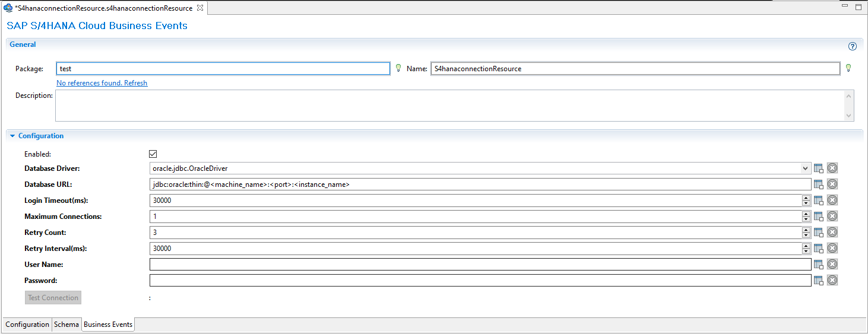Click into the Retry Count field
The width and height of the screenshot is (868, 334).
(x=476, y=233)
